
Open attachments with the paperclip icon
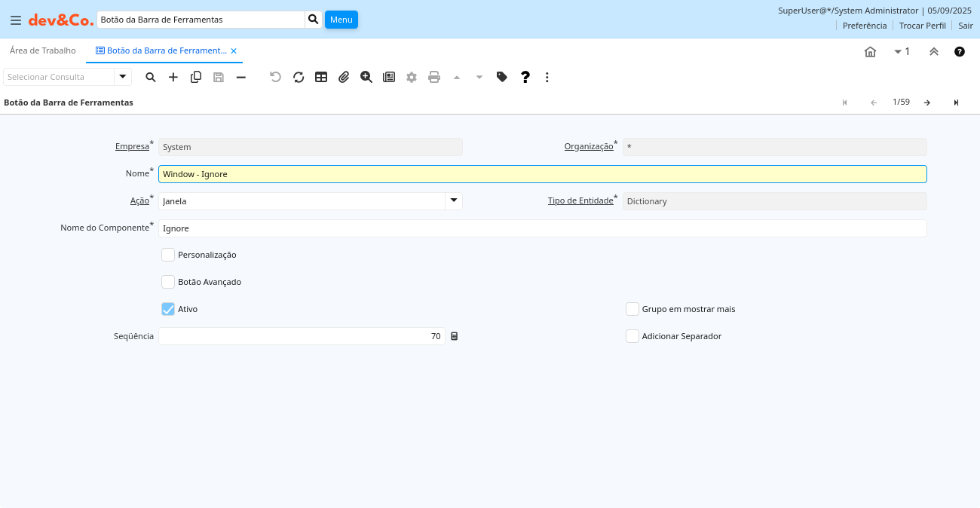[344, 77]
